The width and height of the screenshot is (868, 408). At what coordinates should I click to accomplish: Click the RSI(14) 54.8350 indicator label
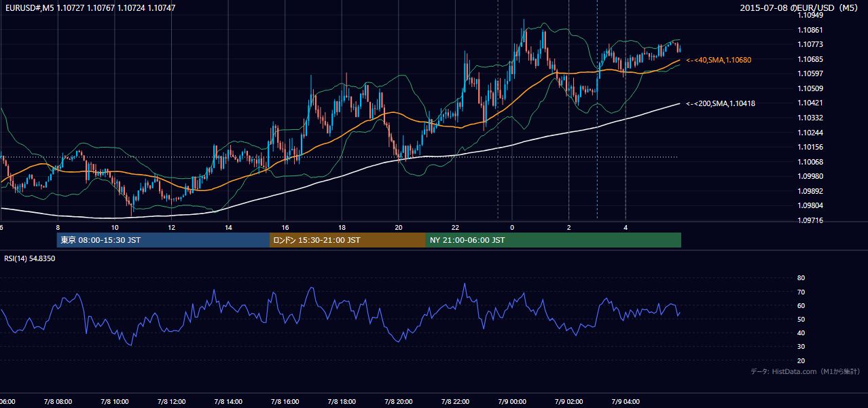point(30,258)
